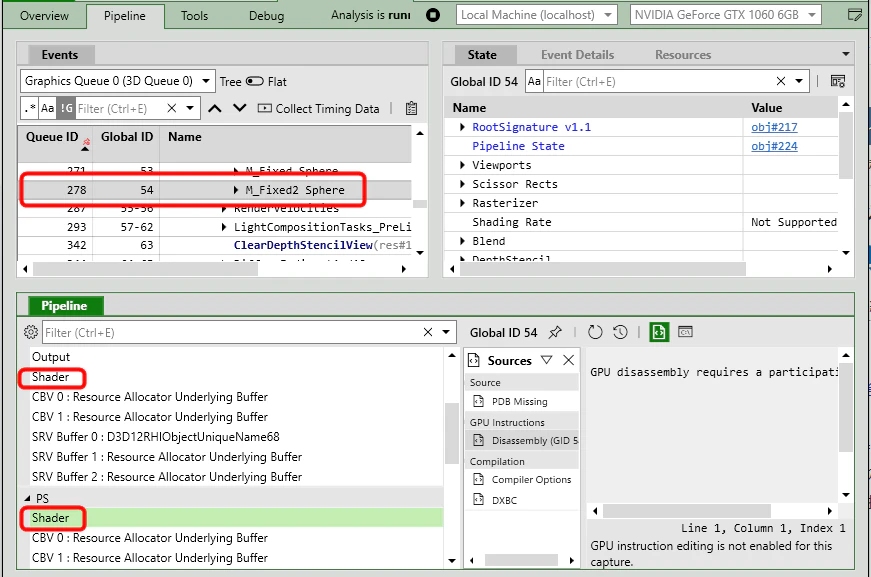Go to previous event match with up arrow
Screen dimensions: 871x577
[215, 108]
